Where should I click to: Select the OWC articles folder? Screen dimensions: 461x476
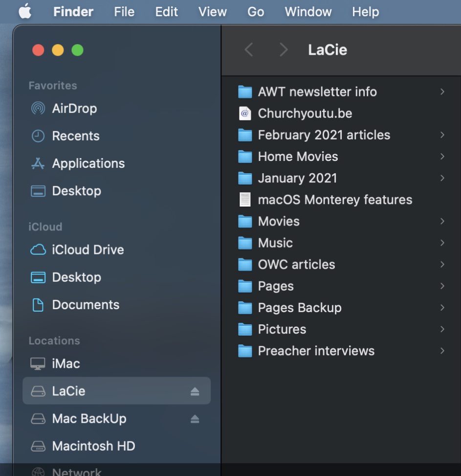pyautogui.click(x=296, y=265)
